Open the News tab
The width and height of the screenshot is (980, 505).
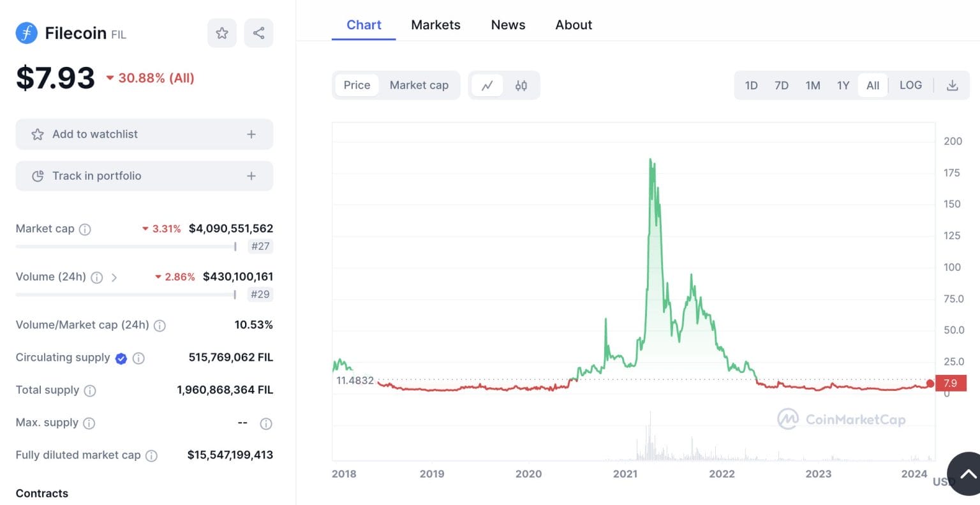tap(508, 24)
